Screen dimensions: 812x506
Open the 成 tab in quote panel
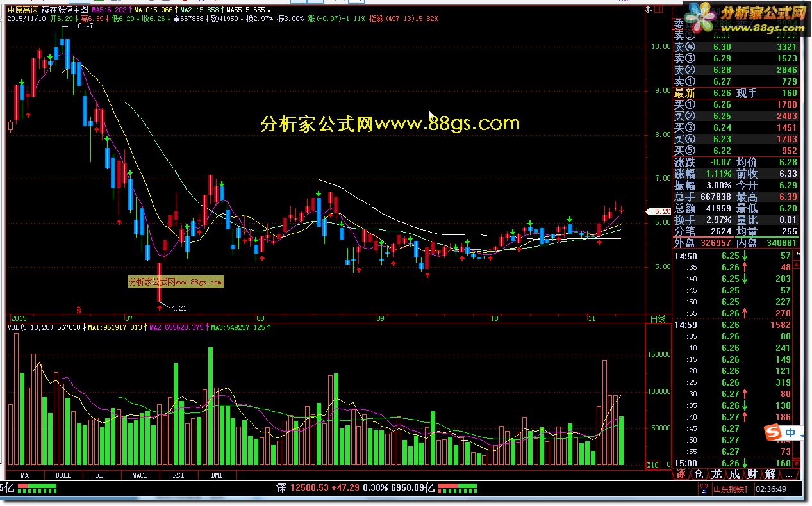pyautogui.click(x=734, y=475)
